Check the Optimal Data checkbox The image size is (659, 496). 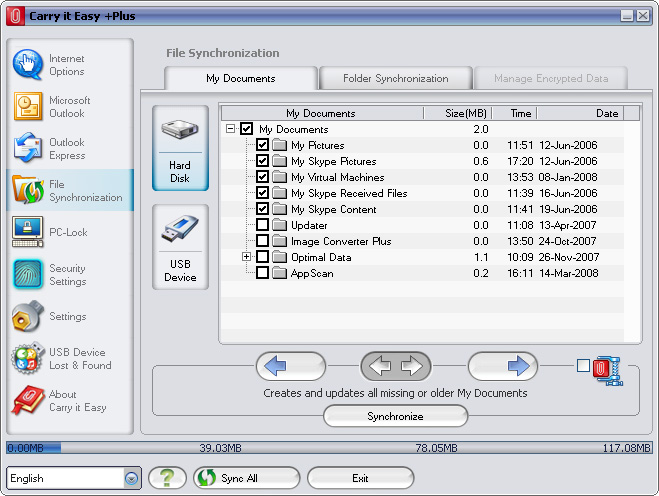tap(262, 256)
